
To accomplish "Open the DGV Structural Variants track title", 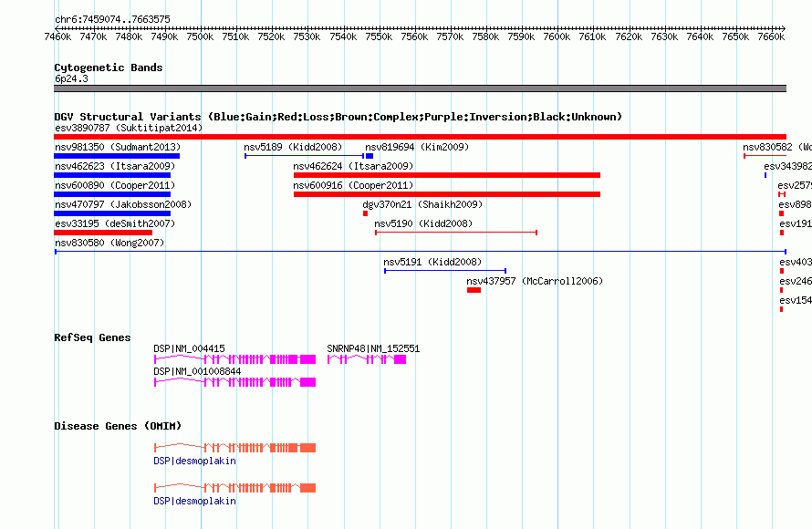I will 338,117.
